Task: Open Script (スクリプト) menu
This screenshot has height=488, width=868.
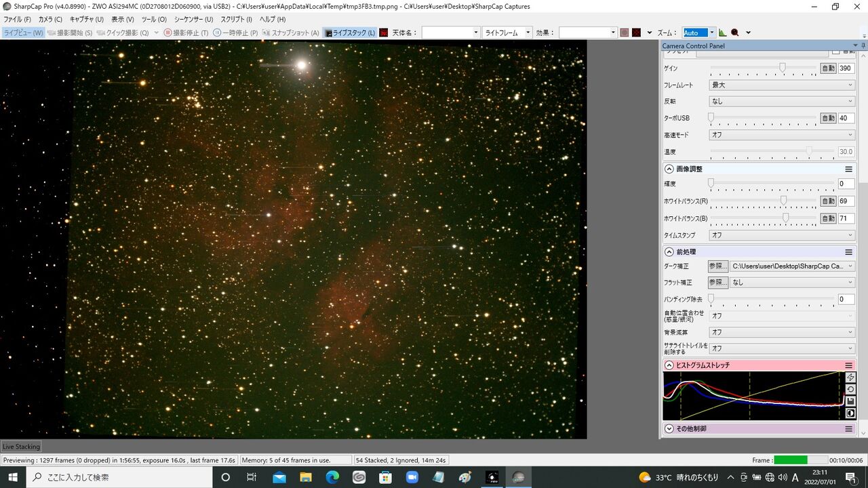Action: [237, 20]
